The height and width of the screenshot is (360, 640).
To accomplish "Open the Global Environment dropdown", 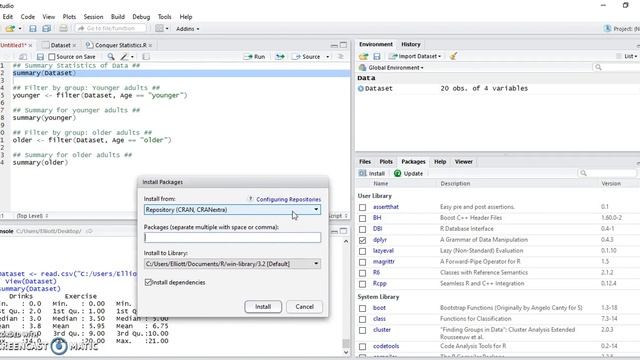I will 391,68.
